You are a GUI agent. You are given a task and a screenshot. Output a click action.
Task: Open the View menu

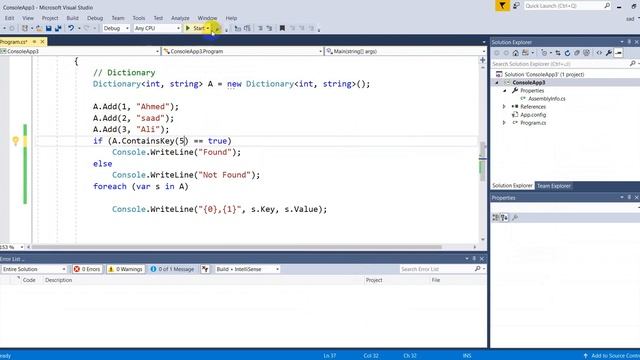point(28,18)
